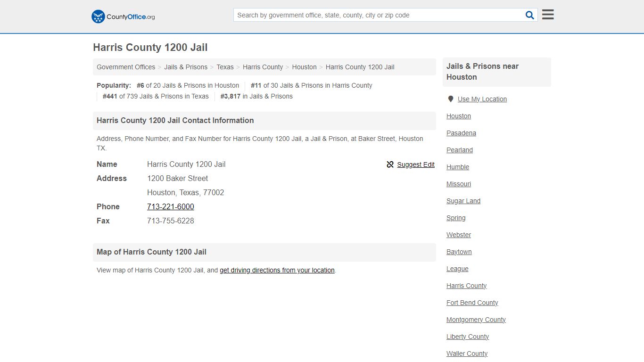Click the #11 of 30 Harris County ranking
The image size is (644, 362).
pyautogui.click(x=312, y=85)
